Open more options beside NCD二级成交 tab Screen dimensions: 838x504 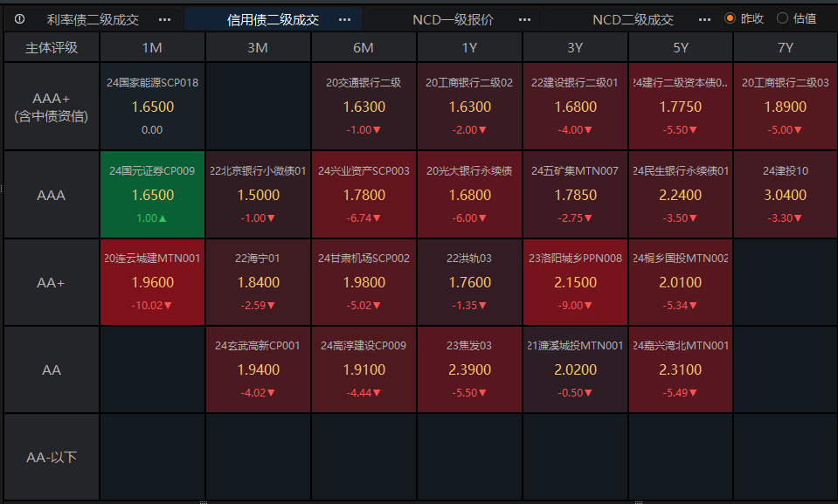tap(704, 18)
